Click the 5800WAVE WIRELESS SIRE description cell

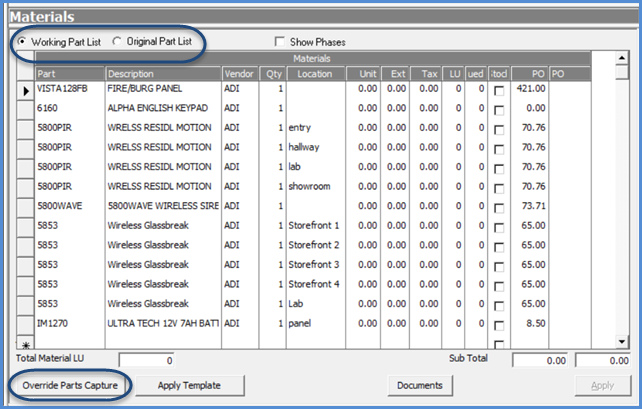pos(163,206)
